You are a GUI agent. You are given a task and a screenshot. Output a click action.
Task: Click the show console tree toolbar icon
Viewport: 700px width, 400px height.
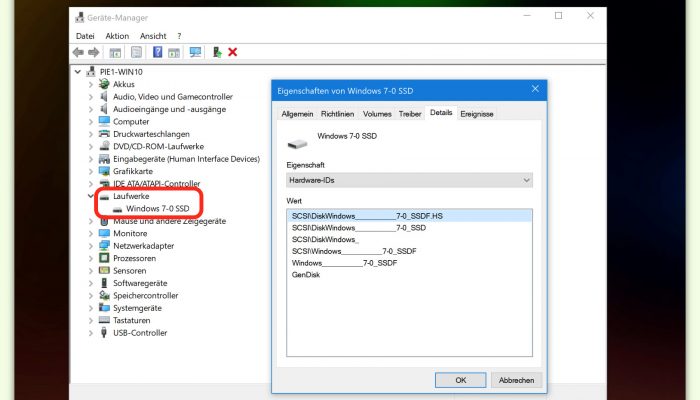click(x=115, y=52)
